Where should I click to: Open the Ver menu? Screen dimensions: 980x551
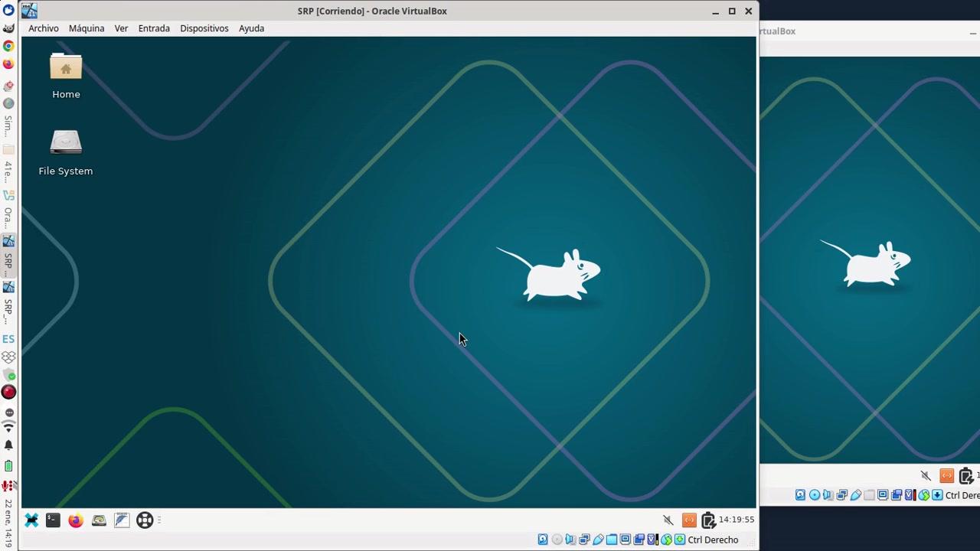click(x=121, y=28)
